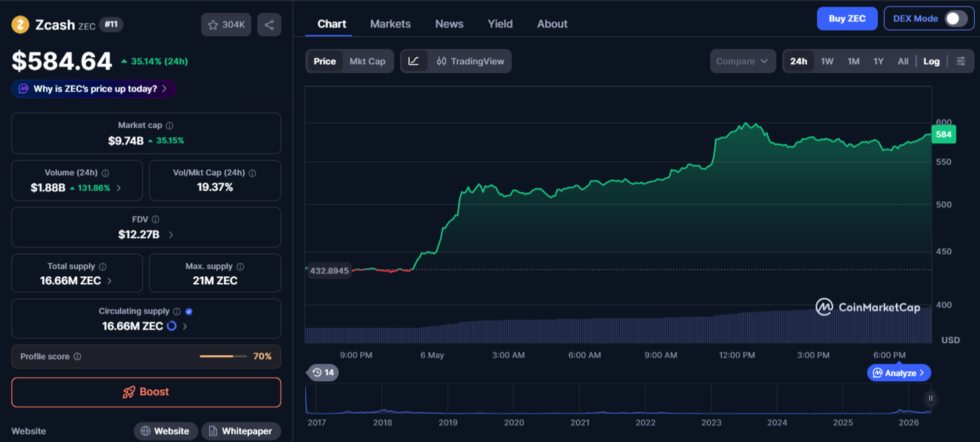Toggle DEX Mode switch
This screenshot has width=980, height=442.
[x=955, y=19]
